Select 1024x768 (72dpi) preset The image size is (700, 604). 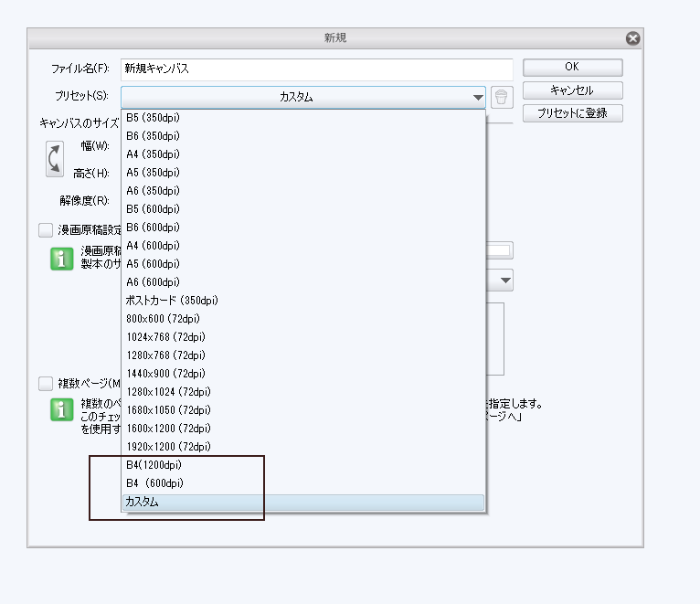point(303,337)
